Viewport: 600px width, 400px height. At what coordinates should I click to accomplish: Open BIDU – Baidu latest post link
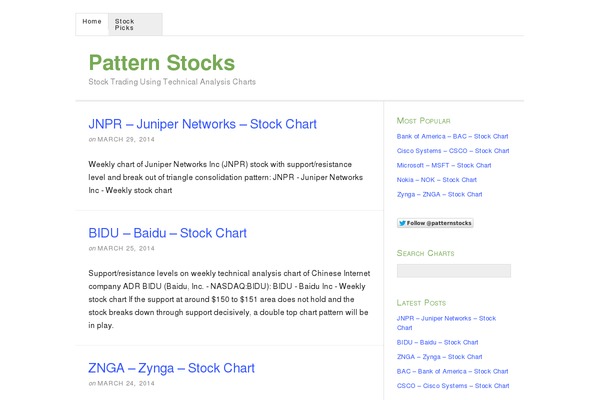439,342
